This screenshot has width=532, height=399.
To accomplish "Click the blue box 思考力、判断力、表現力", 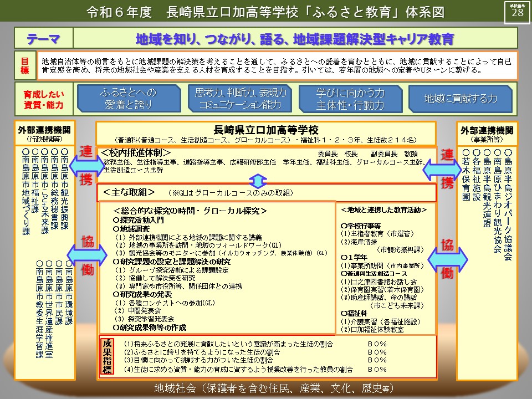I will click(240, 99).
